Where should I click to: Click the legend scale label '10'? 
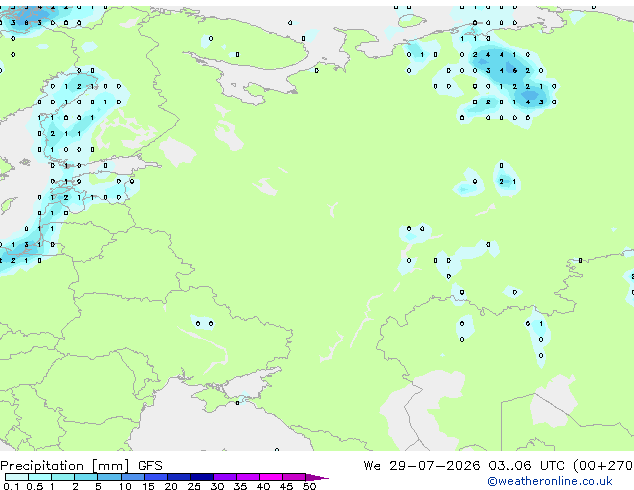coord(125,486)
